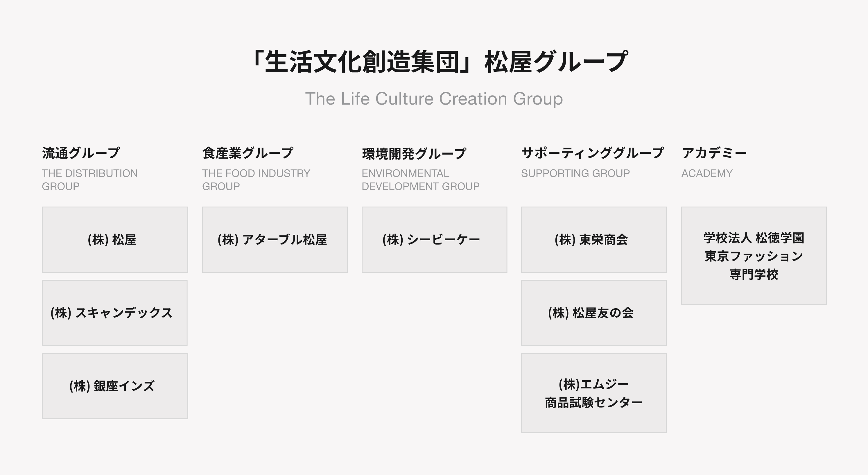Click the 食産業グループ heading

pyautogui.click(x=248, y=153)
